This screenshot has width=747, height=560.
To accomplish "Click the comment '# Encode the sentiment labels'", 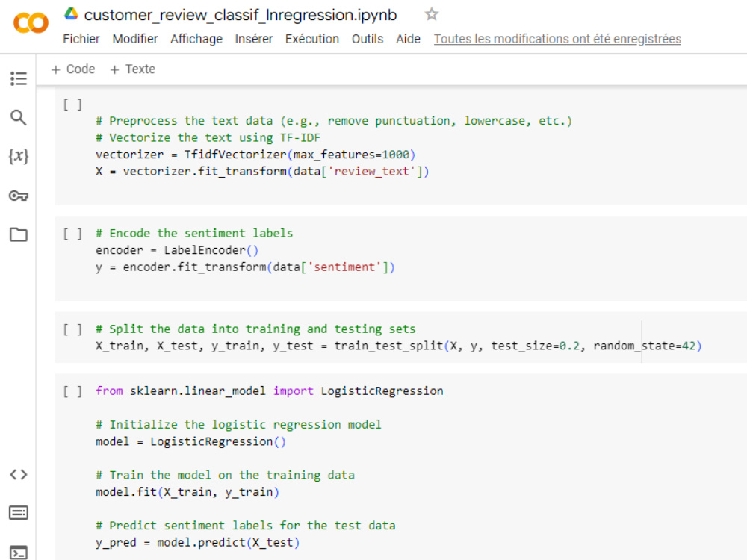I will tap(194, 233).
